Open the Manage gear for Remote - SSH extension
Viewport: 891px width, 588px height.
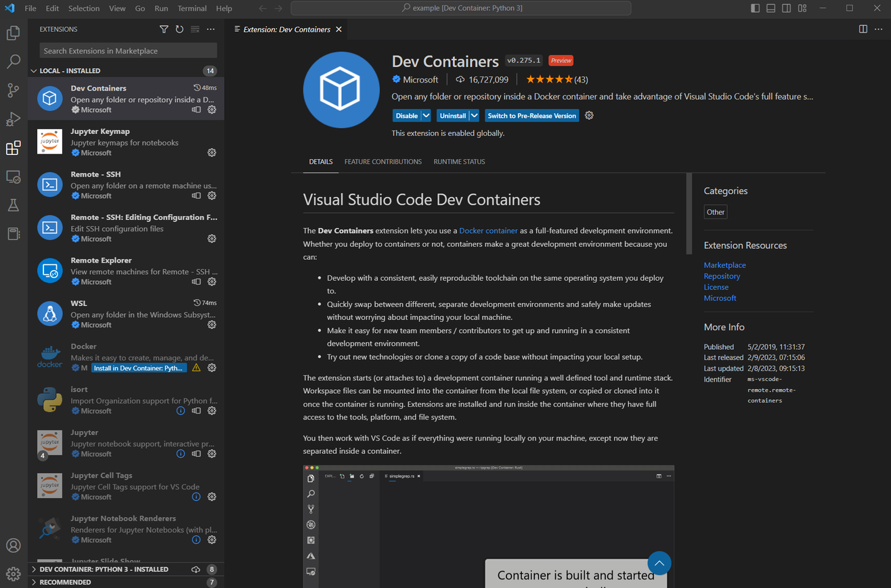[x=212, y=196]
